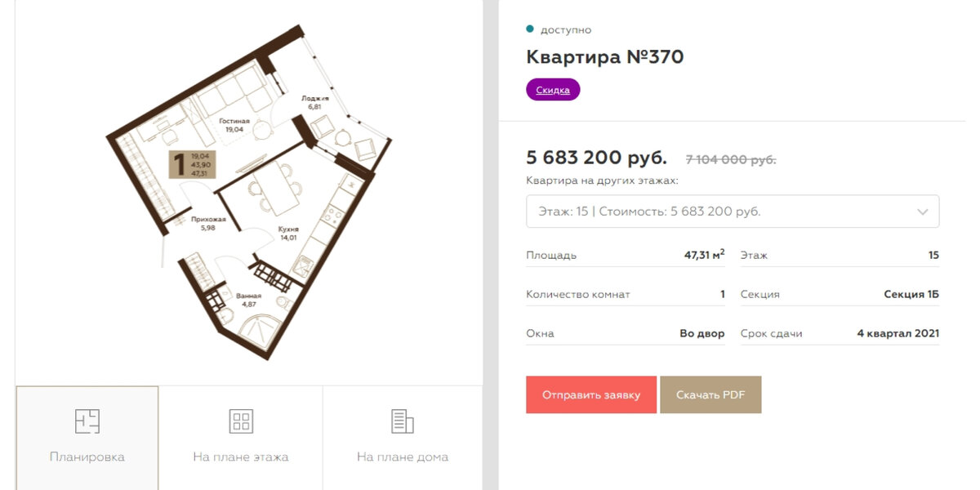Click the green availability dot next to доступно

click(x=531, y=29)
